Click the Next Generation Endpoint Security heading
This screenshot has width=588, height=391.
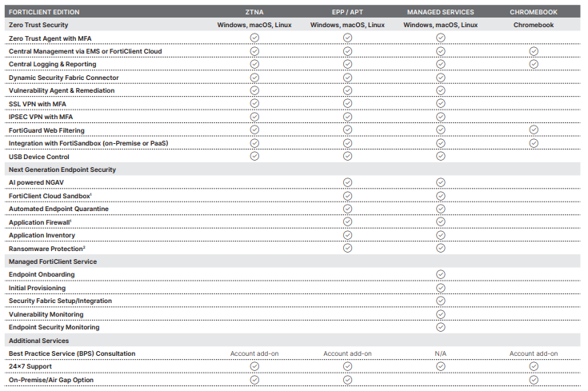coord(62,170)
